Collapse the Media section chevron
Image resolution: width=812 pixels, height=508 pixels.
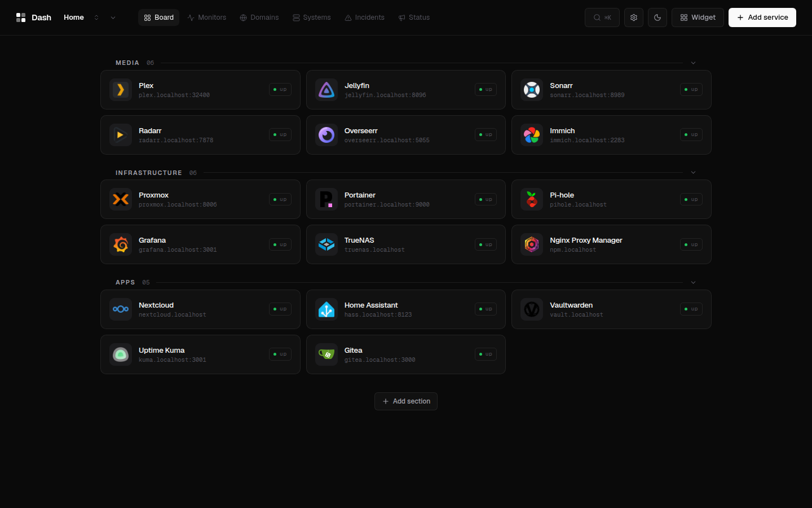(693, 63)
